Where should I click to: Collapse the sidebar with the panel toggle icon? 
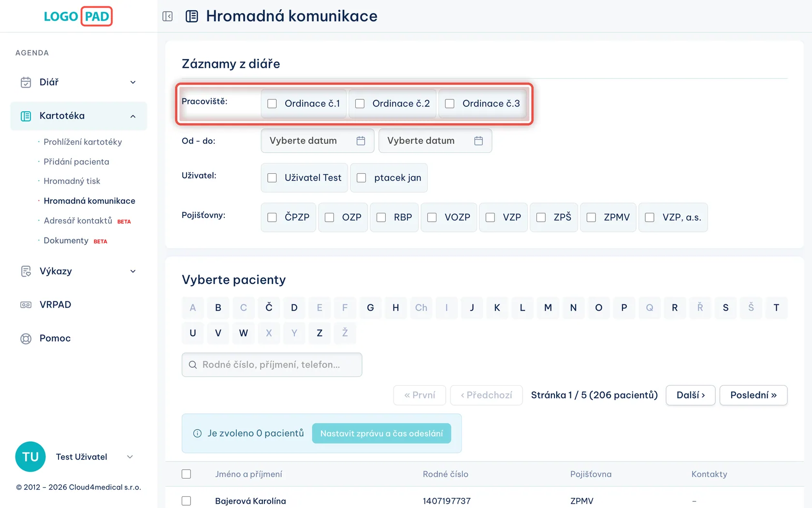point(168,16)
